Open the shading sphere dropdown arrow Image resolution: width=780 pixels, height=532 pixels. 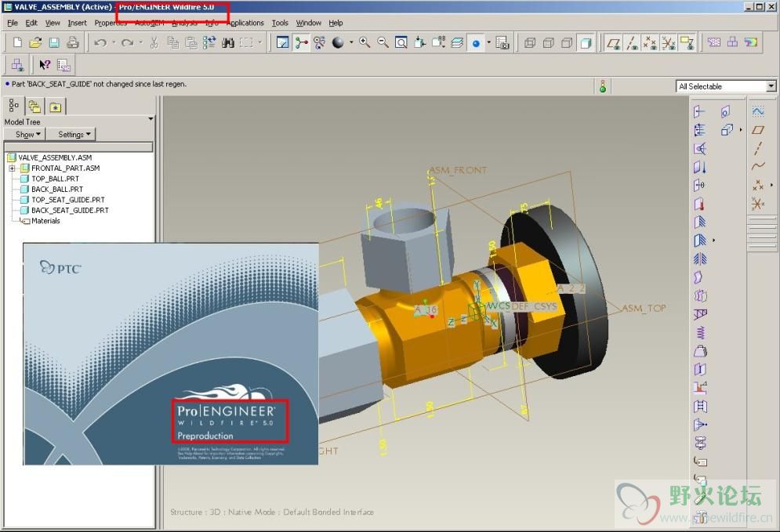click(x=350, y=43)
